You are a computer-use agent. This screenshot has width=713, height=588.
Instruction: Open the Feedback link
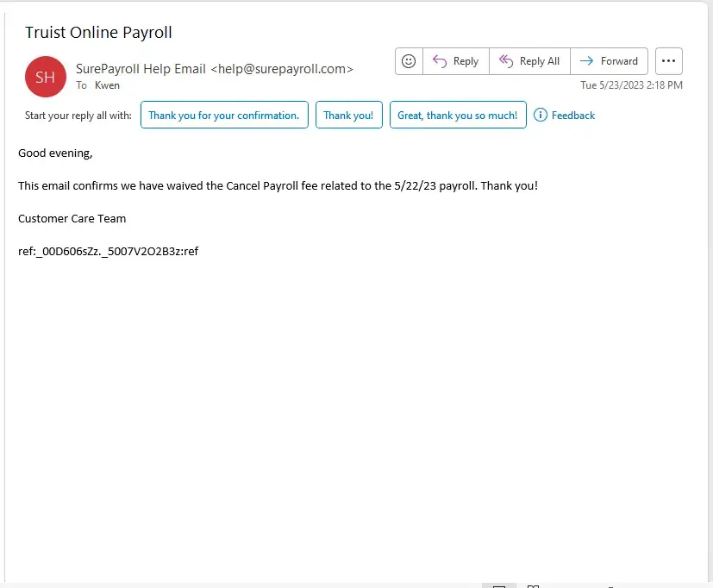click(x=573, y=116)
